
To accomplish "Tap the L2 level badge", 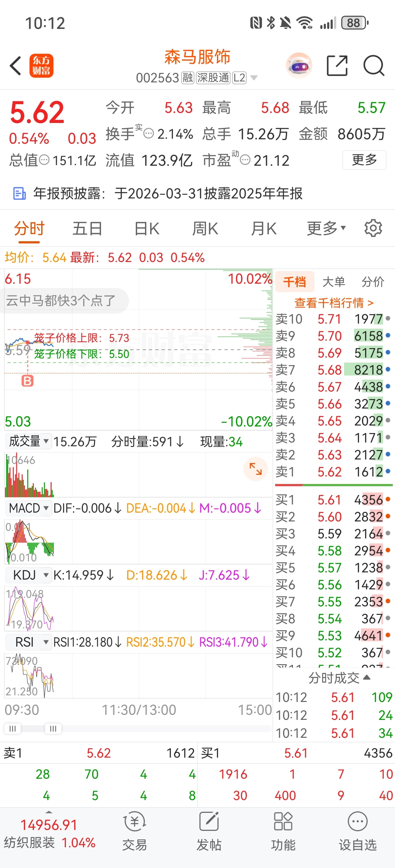I will pos(239,78).
